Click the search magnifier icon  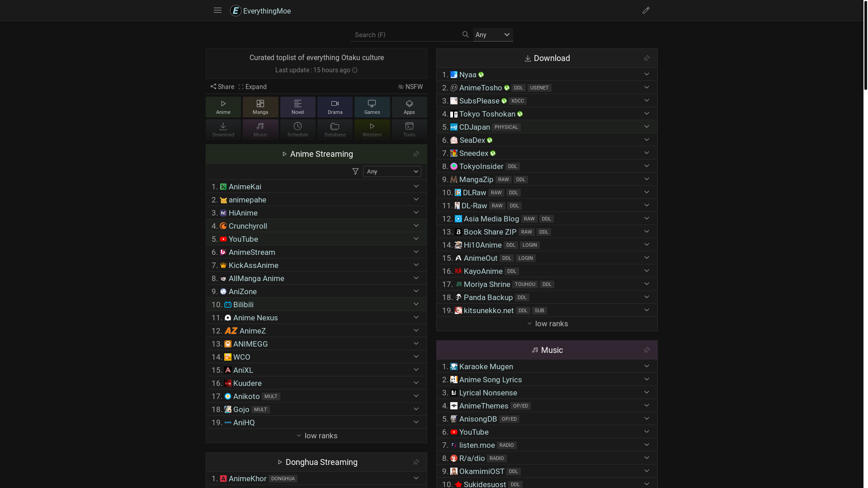tap(466, 34)
